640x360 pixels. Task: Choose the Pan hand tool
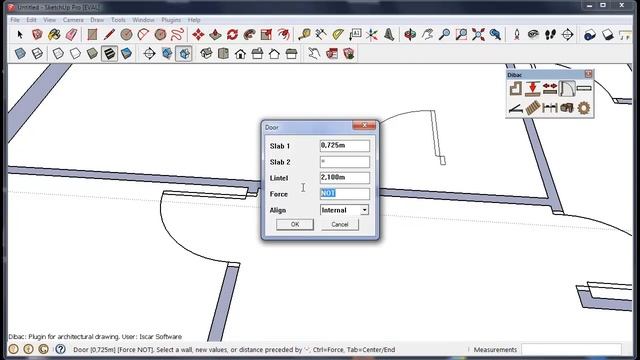427,35
